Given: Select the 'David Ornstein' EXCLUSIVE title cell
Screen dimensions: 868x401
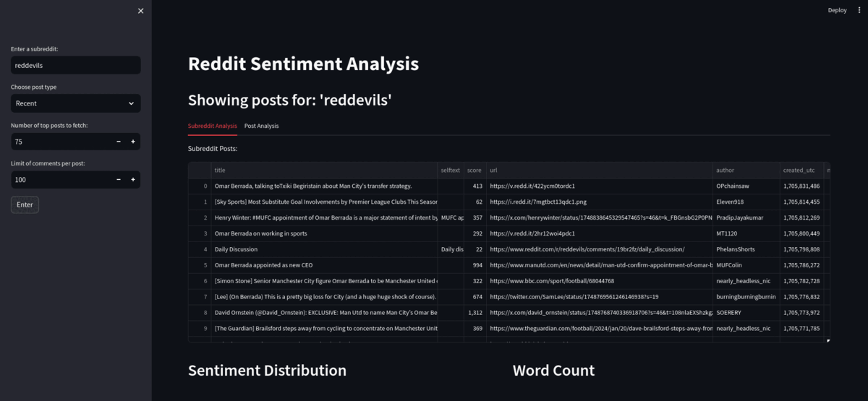Looking at the screenshot, I should (x=324, y=313).
